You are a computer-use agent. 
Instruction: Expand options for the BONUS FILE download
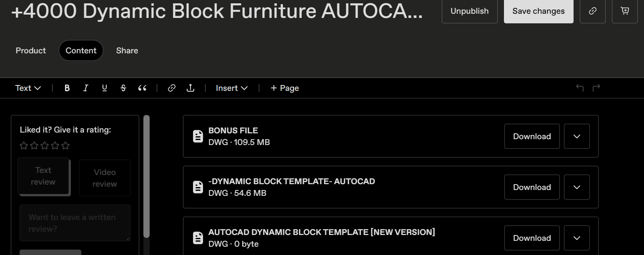(576, 136)
